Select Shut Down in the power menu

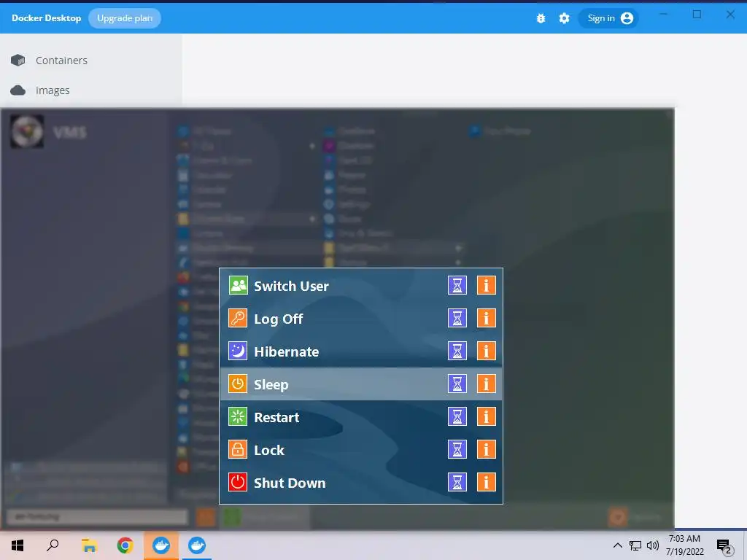click(x=360, y=483)
